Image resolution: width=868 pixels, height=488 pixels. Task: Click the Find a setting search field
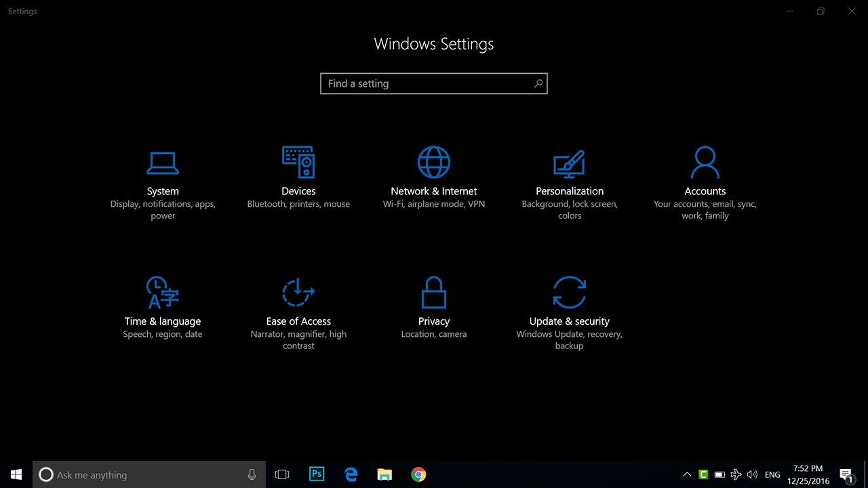click(434, 83)
